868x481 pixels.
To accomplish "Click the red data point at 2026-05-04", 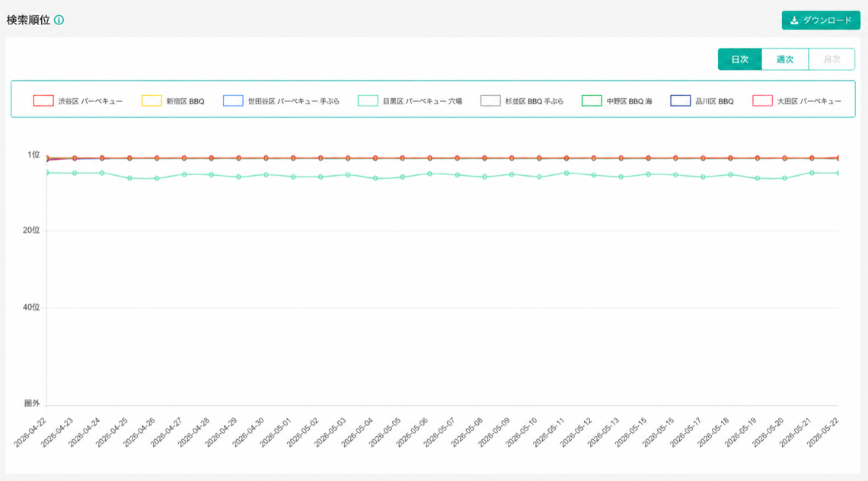I will 375,158.
